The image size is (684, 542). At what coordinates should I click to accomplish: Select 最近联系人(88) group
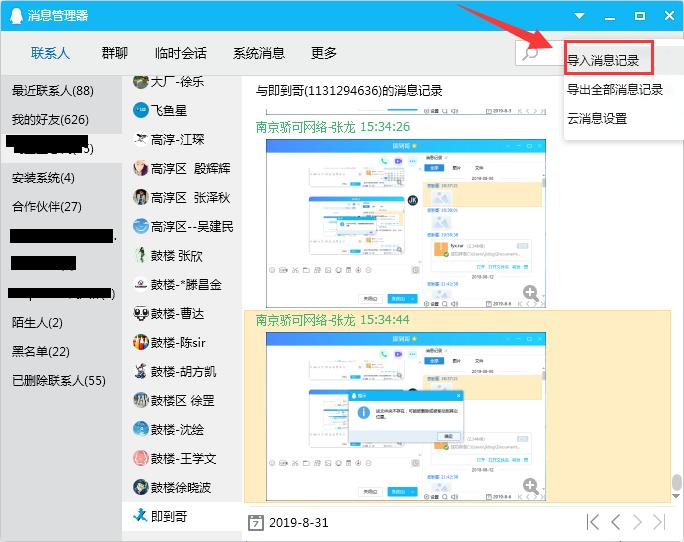[x=53, y=90]
